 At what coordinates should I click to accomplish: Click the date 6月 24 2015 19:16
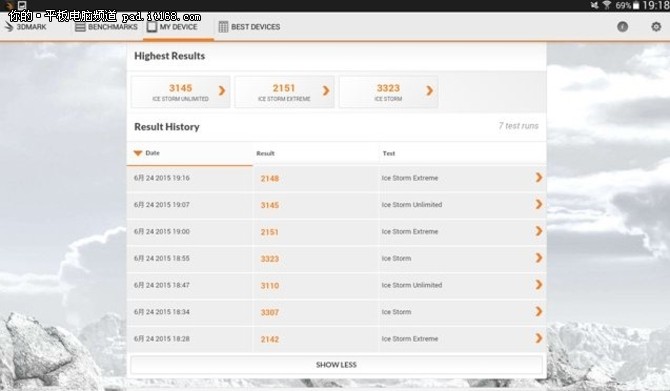pos(162,178)
